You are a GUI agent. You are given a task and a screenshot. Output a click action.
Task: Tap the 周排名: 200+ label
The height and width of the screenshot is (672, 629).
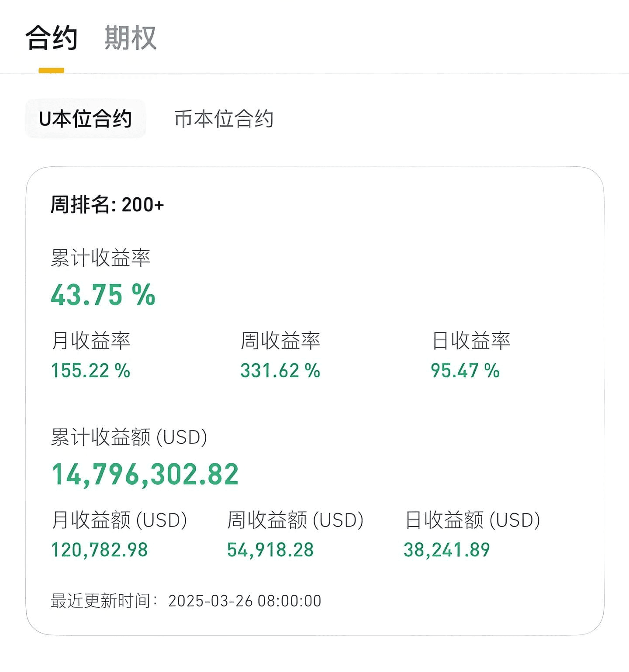coord(107,204)
